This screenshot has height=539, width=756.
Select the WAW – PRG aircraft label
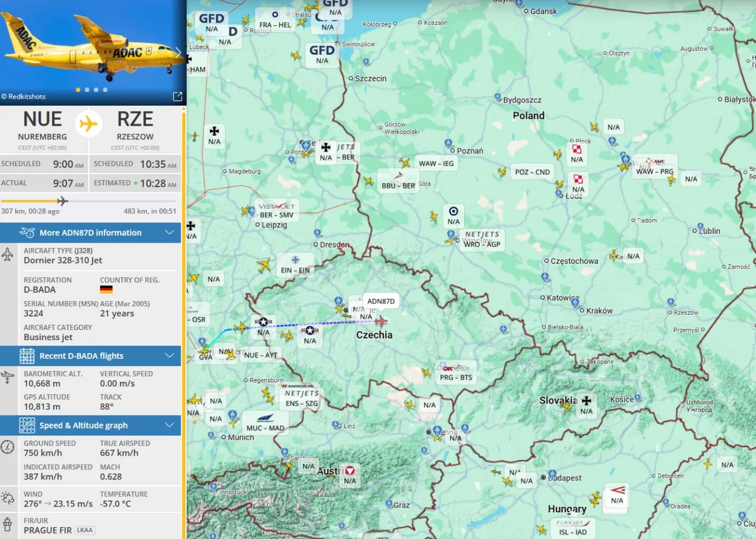click(x=654, y=166)
